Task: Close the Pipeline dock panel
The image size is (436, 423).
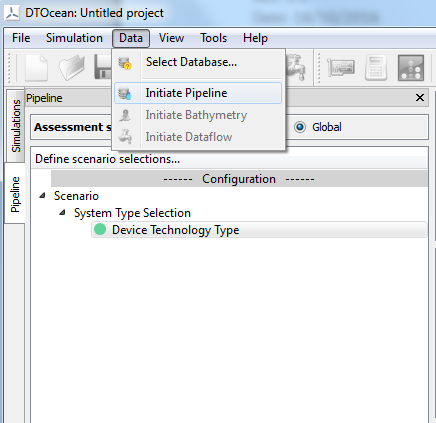Action: tap(420, 98)
